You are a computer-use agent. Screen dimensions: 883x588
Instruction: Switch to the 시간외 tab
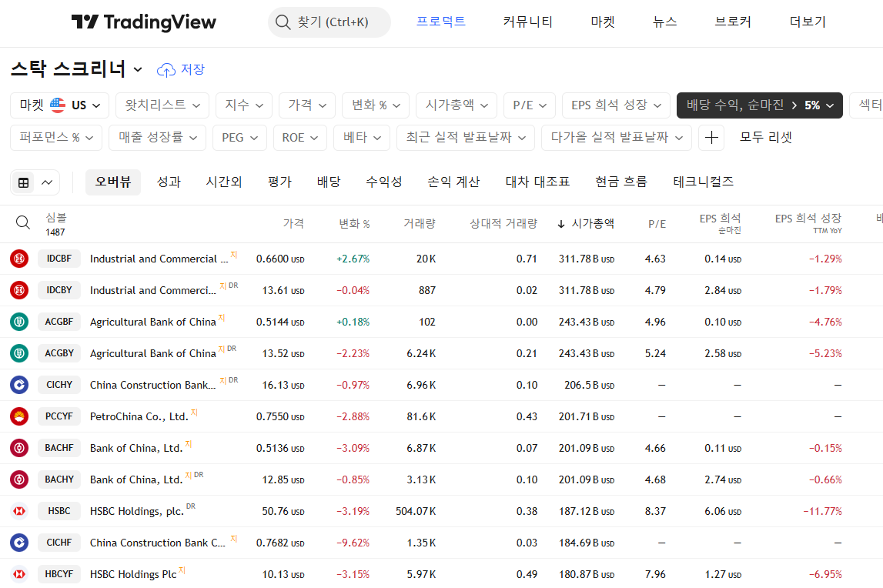coord(223,182)
